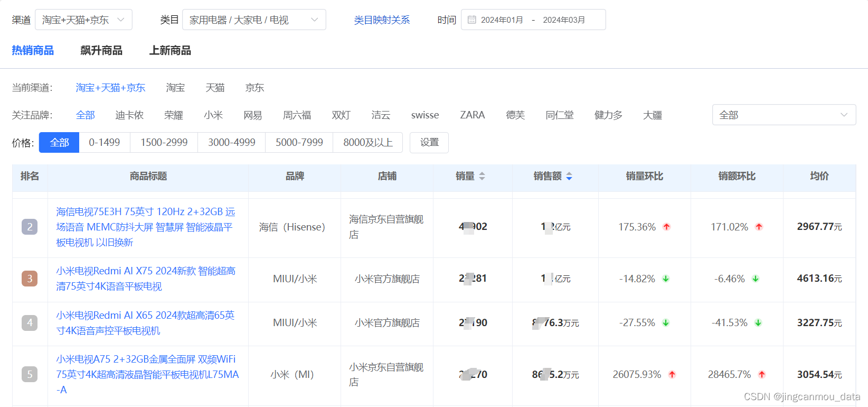Switch to the 上新商品 tab
Screen dimensions: 868x407
click(170, 50)
